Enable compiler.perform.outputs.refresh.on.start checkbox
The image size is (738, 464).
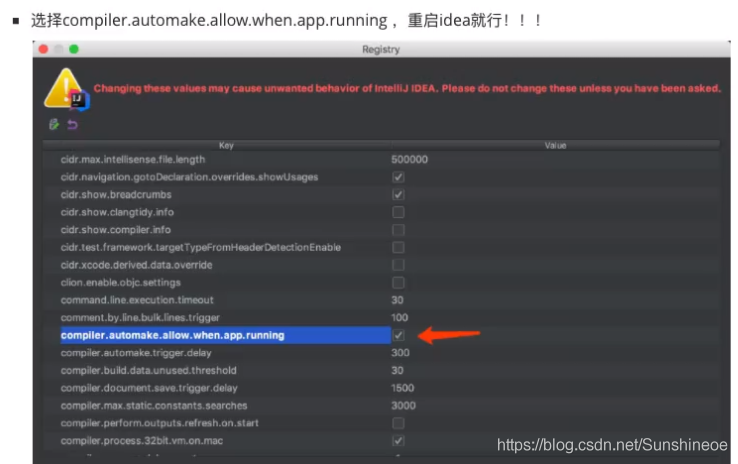(398, 423)
